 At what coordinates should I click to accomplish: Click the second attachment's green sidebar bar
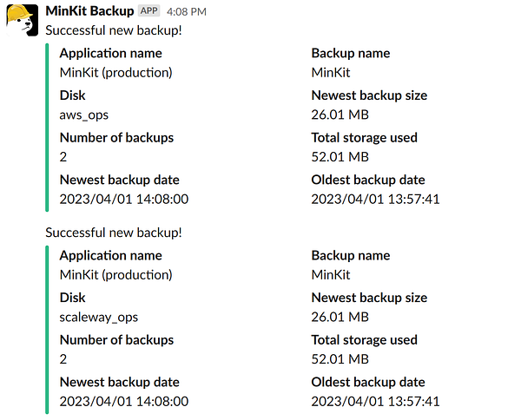[47, 330]
